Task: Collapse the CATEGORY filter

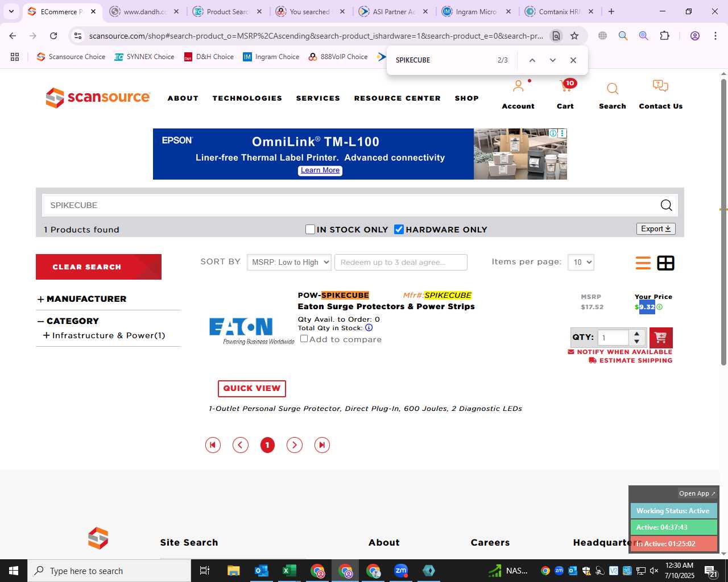Action: [68, 321]
